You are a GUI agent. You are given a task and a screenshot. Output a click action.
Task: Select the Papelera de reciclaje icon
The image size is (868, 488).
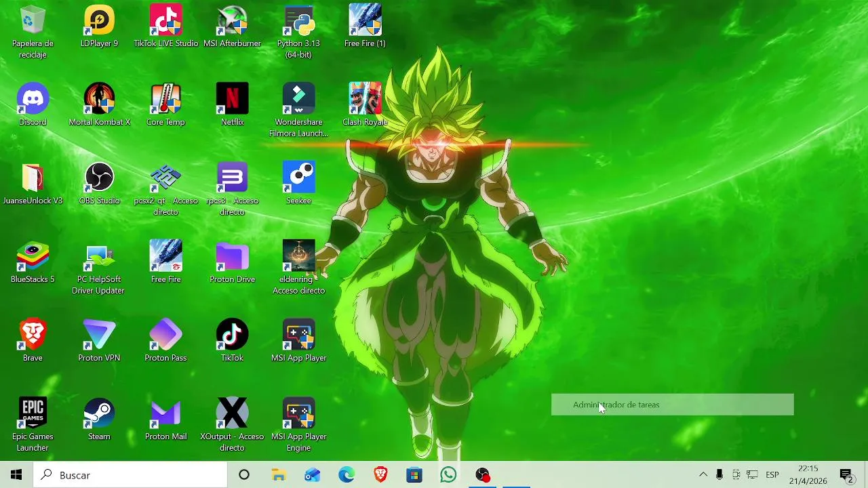[33, 32]
